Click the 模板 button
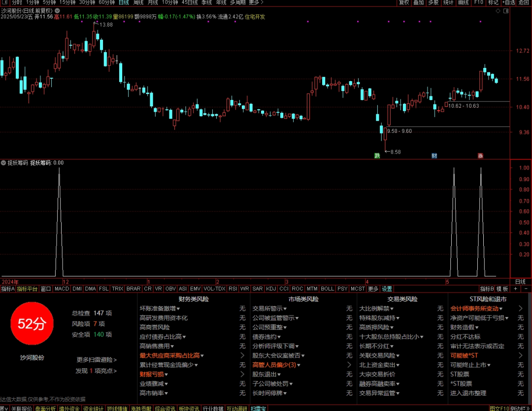532x411 pixels. pos(502,289)
